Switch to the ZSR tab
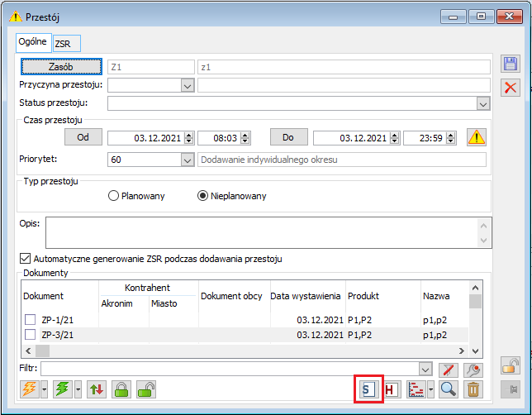The image size is (532, 415). tap(66, 44)
